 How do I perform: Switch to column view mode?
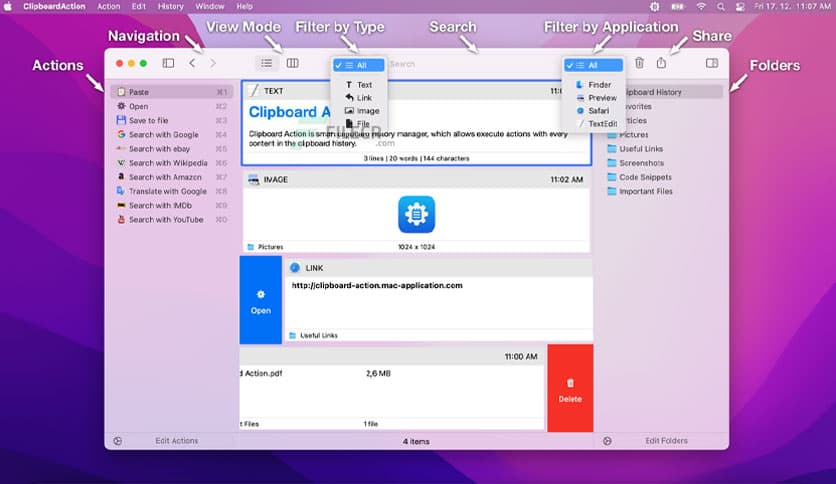click(292, 63)
